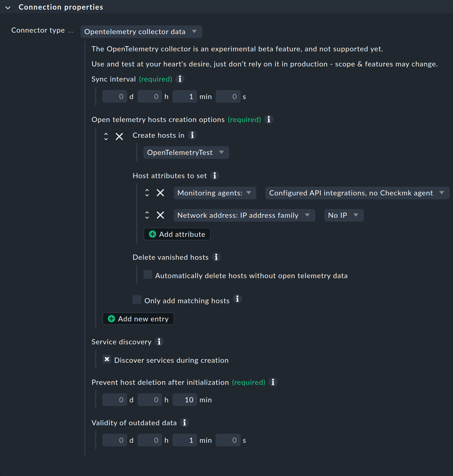Collapse the Connection properties section

click(x=8, y=8)
